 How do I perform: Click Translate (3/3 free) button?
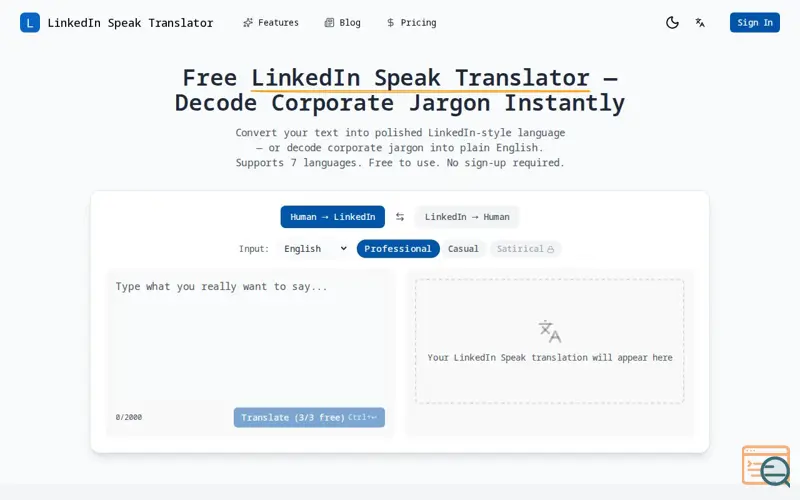(x=309, y=417)
